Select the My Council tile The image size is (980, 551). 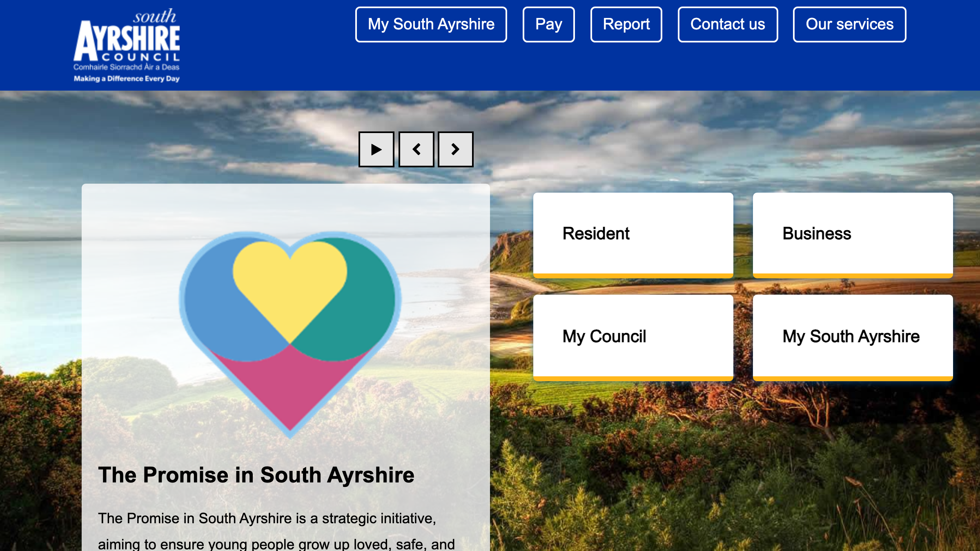pyautogui.click(x=633, y=338)
